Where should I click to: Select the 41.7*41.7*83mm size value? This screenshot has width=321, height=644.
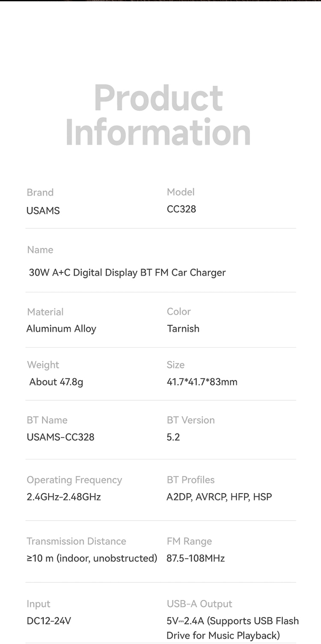(202, 382)
